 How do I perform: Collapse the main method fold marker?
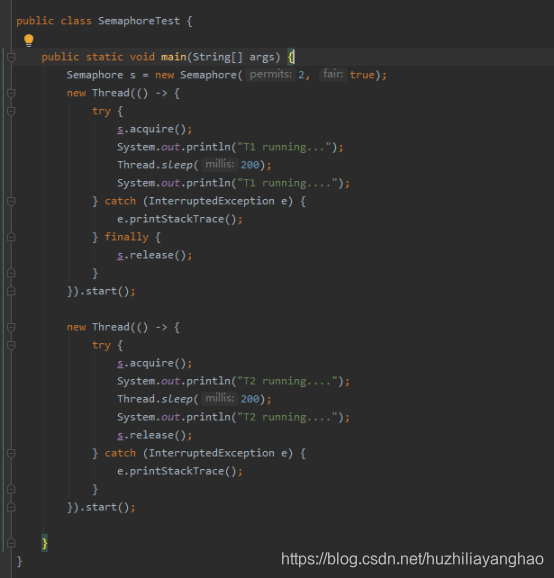point(11,57)
